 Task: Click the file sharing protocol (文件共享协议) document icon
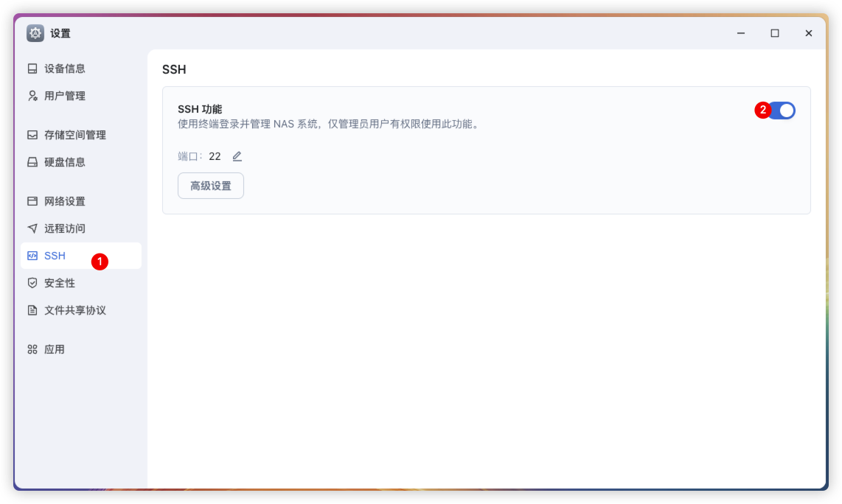point(32,310)
